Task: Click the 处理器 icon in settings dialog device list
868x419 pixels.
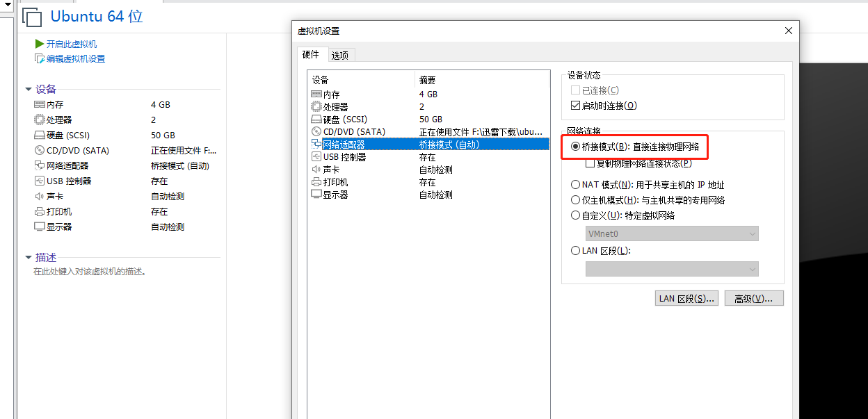Action: 316,106
